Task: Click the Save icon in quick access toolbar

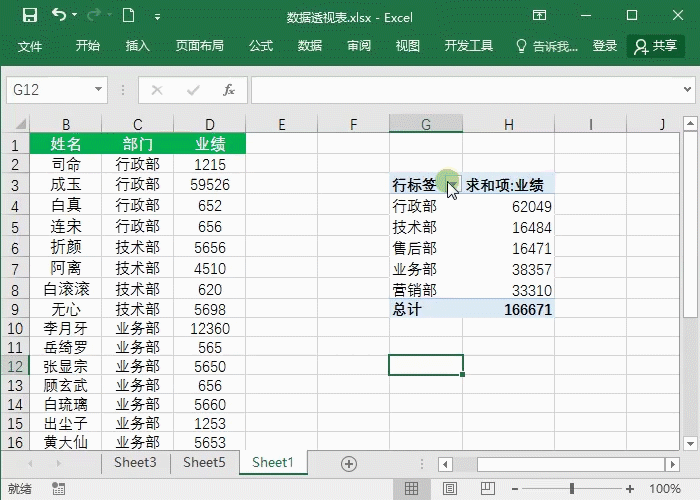Action: point(29,16)
